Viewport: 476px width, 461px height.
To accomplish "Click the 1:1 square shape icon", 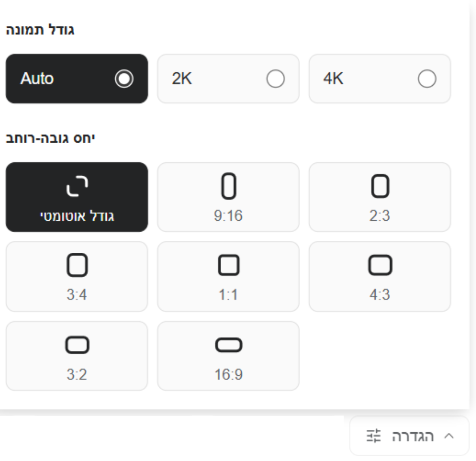I will 228,266.
